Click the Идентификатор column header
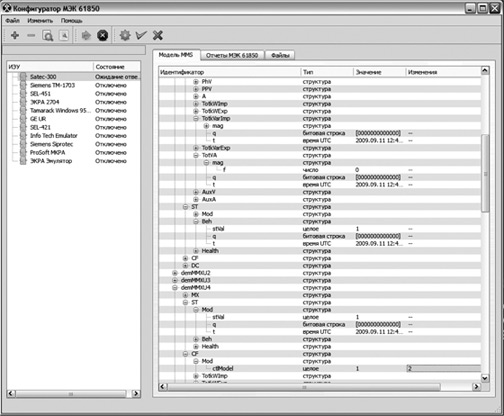The width and height of the screenshot is (504, 416). click(x=230, y=72)
